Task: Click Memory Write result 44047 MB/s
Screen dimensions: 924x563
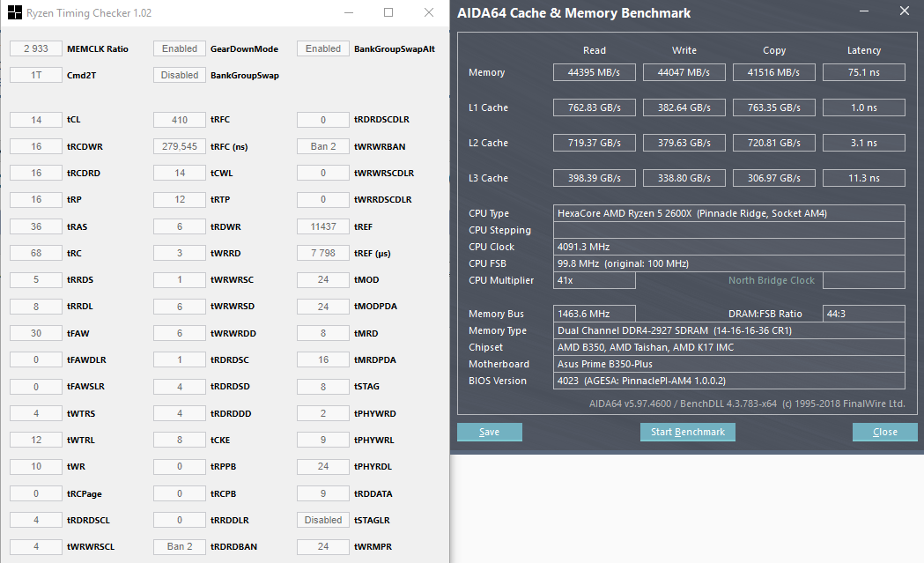Action: pyautogui.click(x=684, y=72)
